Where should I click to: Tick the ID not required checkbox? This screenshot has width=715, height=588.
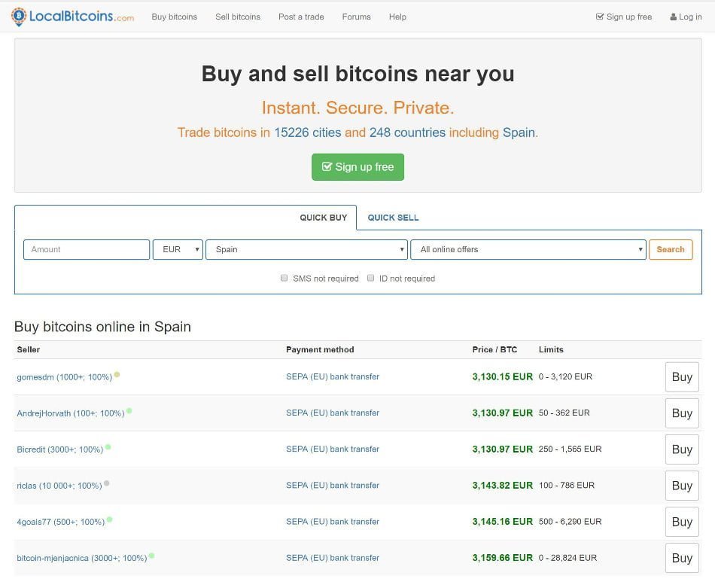[x=371, y=278]
